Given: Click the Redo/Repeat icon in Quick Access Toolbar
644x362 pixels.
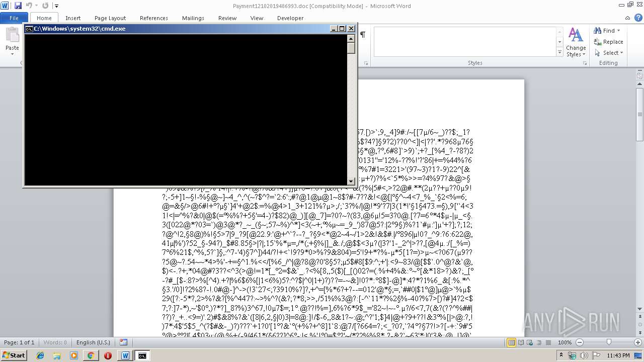Looking at the screenshot, I should point(45,6).
